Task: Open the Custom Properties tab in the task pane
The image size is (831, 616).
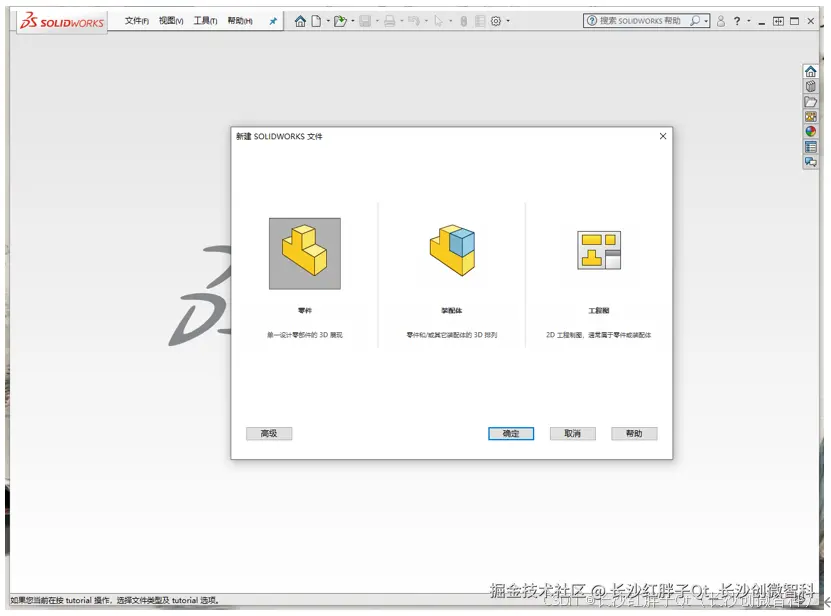Action: point(810,147)
